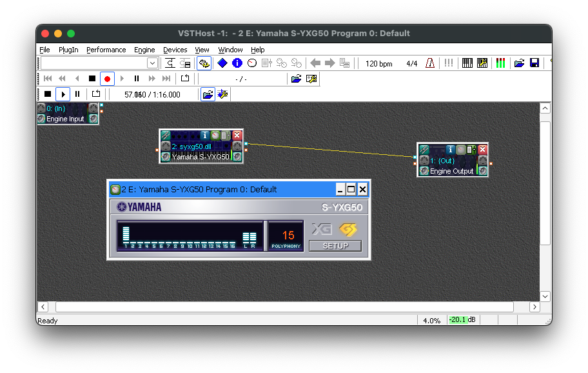Click the blue info circle toolbar icon
Viewport: 588px width, 373px height.
pos(237,63)
